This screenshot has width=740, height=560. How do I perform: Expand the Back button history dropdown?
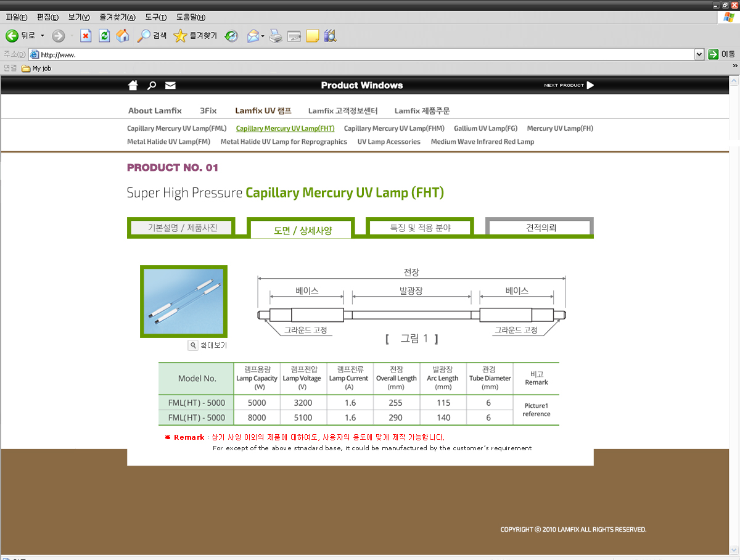tap(43, 36)
